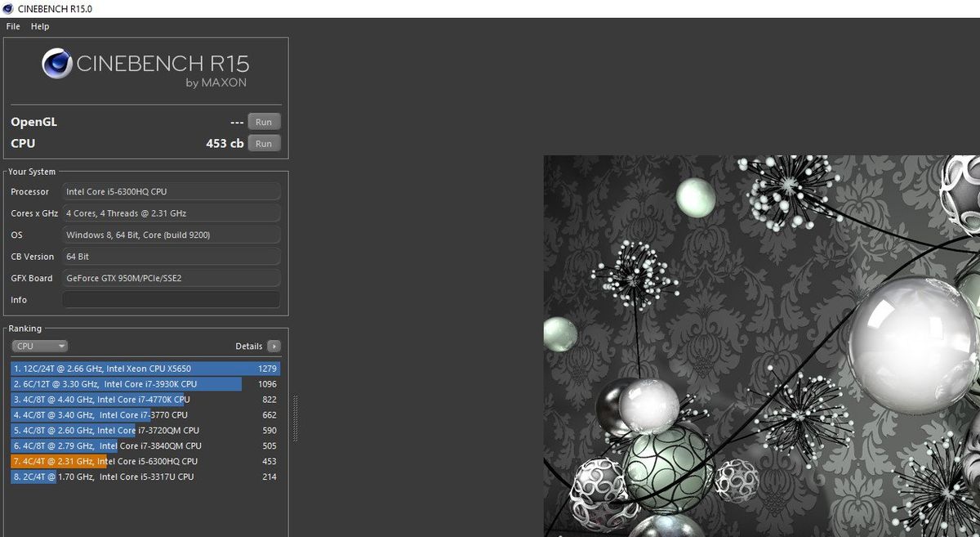This screenshot has width=980, height=537.
Task: Click the Details label in Ranking
Action: [249, 346]
